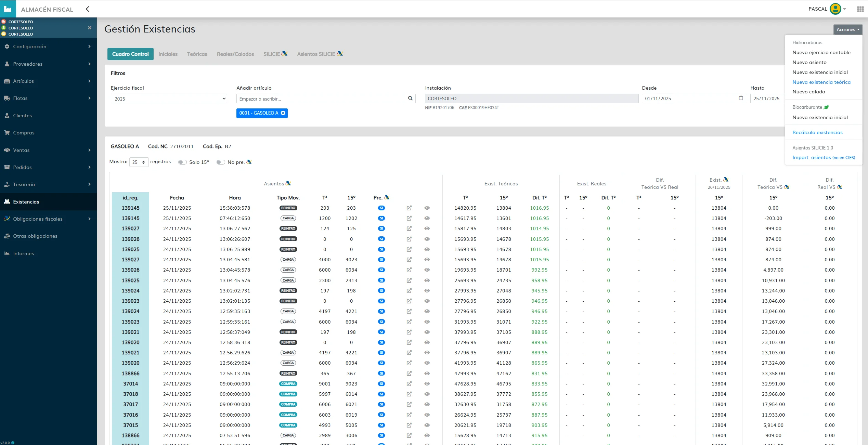
Task: Expand the Configuración sidebar menu
Action: coord(48,47)
